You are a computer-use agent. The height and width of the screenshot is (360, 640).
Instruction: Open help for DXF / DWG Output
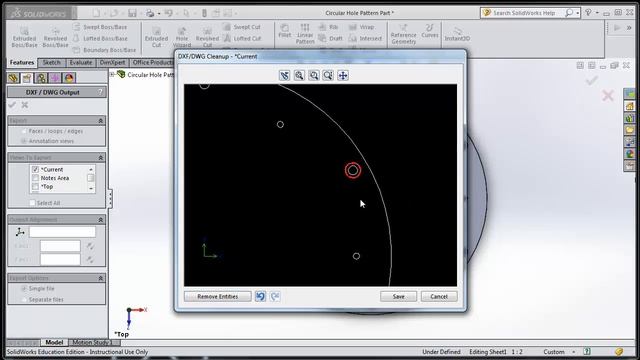100,92
